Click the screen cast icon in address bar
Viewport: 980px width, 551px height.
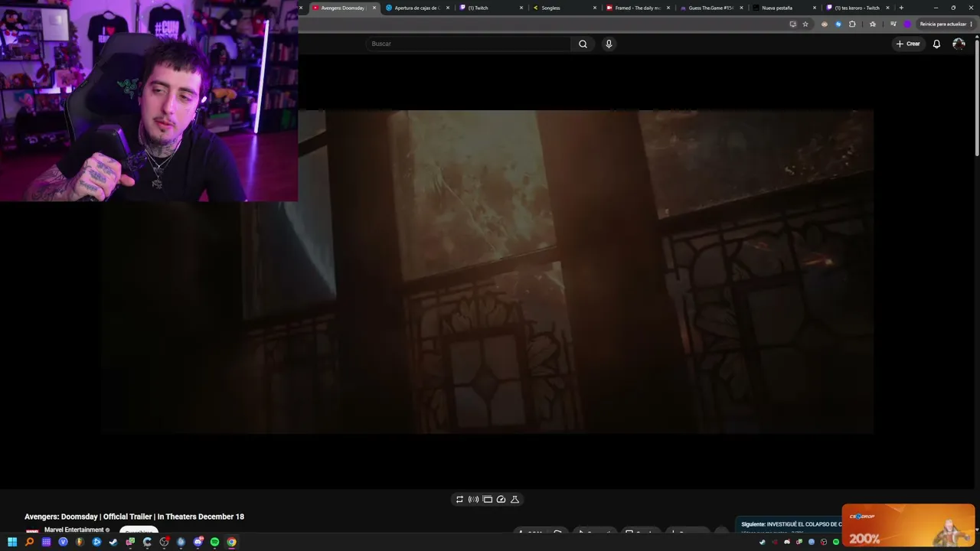792,24
